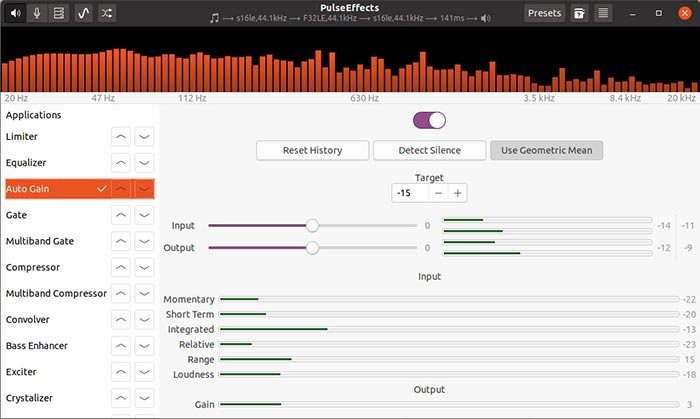Viewport: 700px width, 419px height.
Task: Click the Integrated level meter
Action: pos(449,329)
